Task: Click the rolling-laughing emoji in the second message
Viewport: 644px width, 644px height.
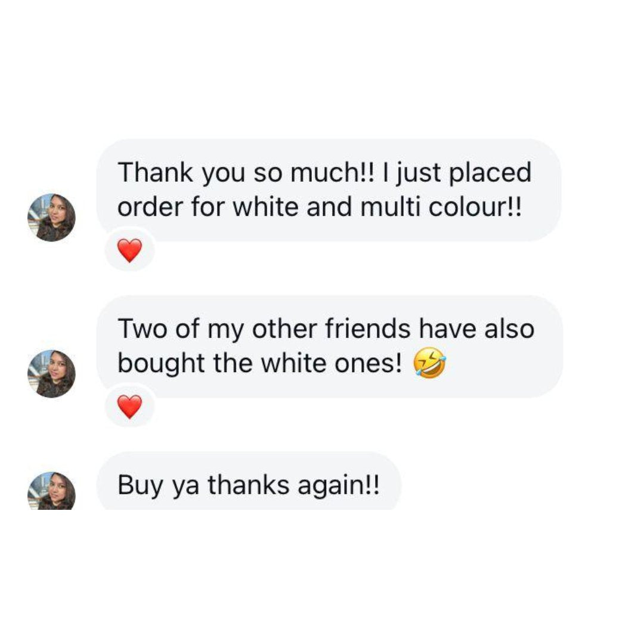Action: 429,364
